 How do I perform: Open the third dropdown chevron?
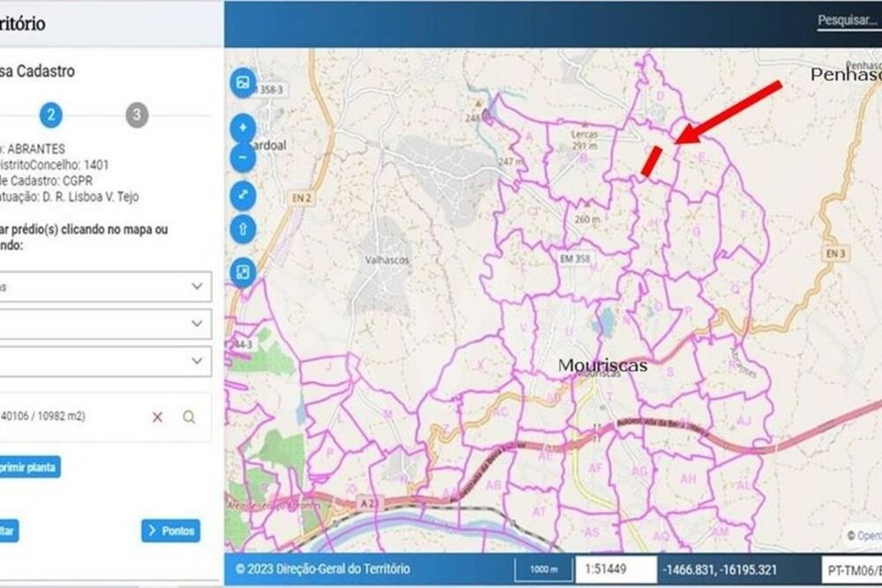point(197,361)
